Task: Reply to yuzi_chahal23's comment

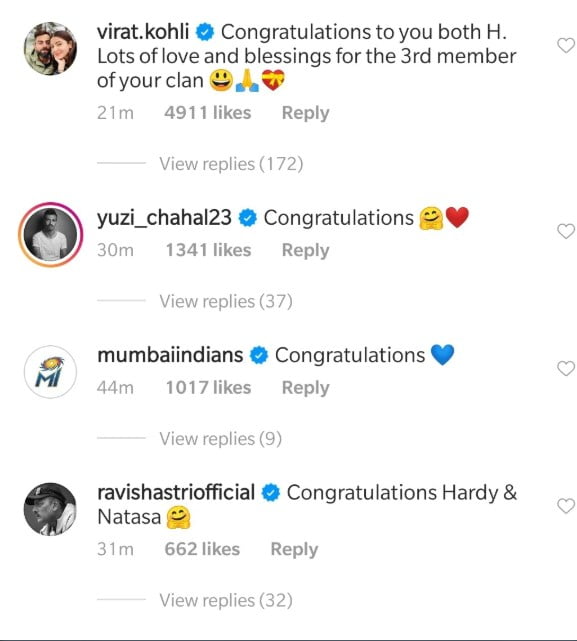Action: pos(305,251)
